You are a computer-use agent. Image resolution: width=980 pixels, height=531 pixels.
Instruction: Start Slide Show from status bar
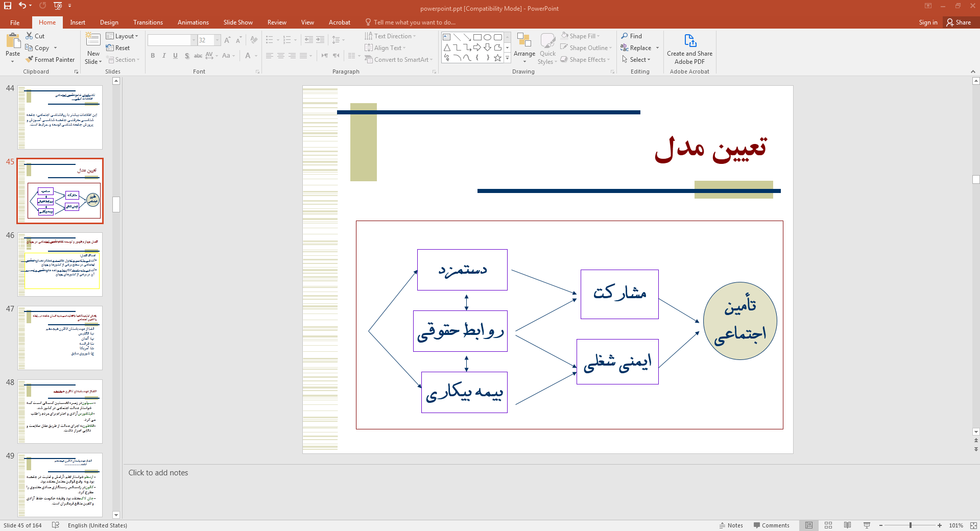tap(867, 525)
